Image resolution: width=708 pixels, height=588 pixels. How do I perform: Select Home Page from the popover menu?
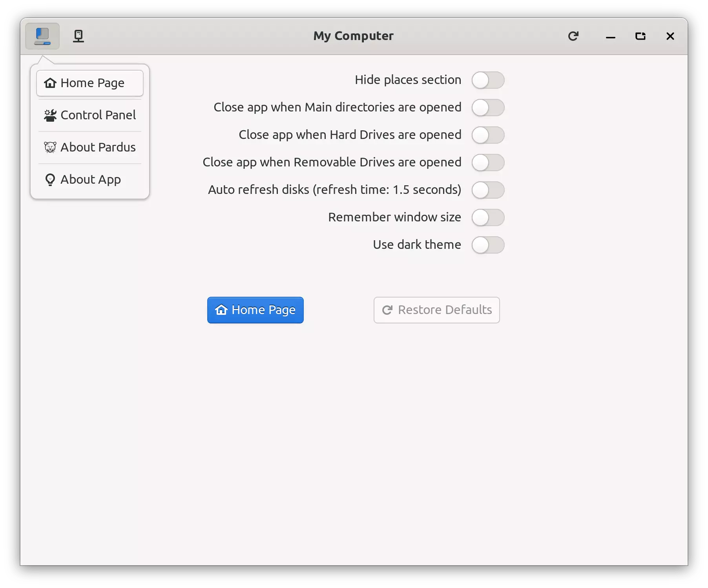90,83
